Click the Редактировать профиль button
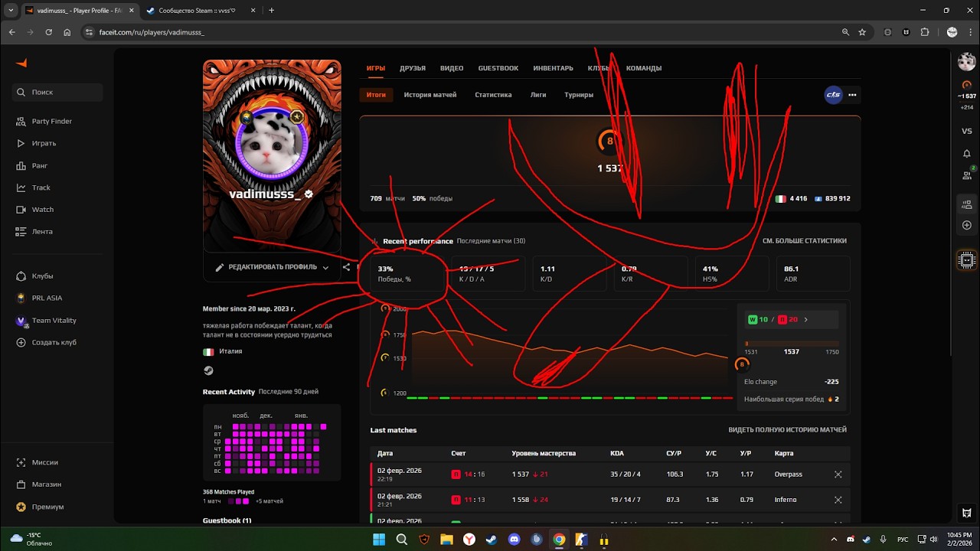The height and width of the screenshot is (551, 980). click(x=272, y=268)
